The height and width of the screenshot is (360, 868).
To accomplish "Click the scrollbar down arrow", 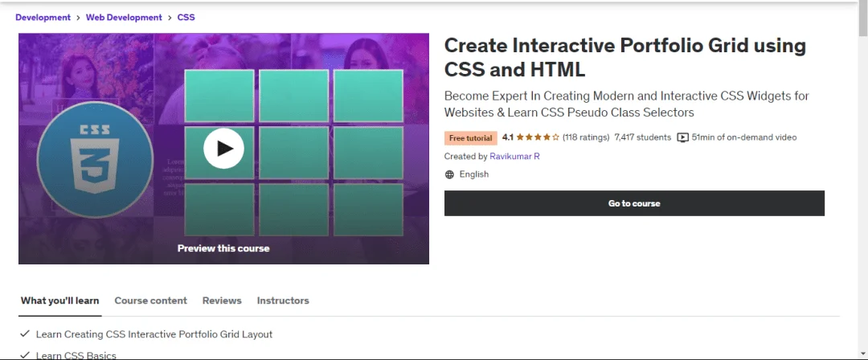I will coord(863,355).
